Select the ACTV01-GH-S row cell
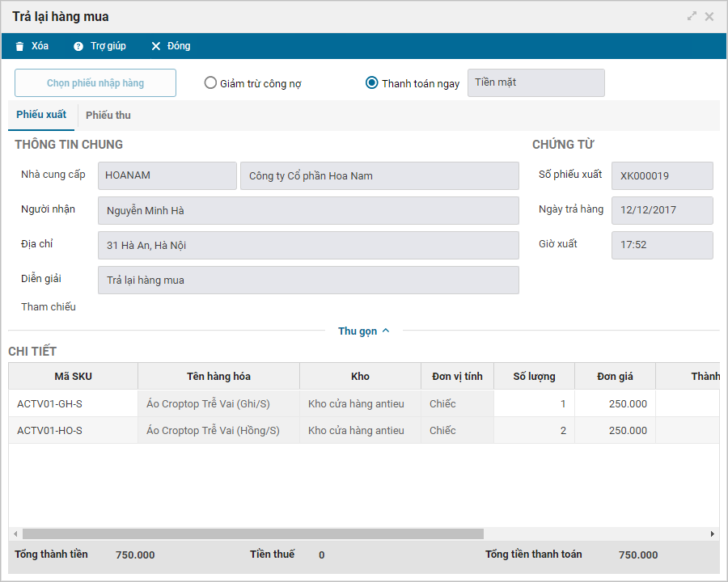 (74, 404)
